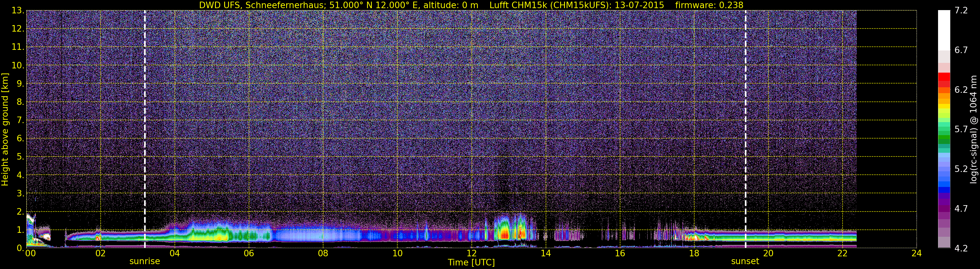Click the white dashed sunset marker line
This screenshot has height=269, width=980.
point(745,129)
